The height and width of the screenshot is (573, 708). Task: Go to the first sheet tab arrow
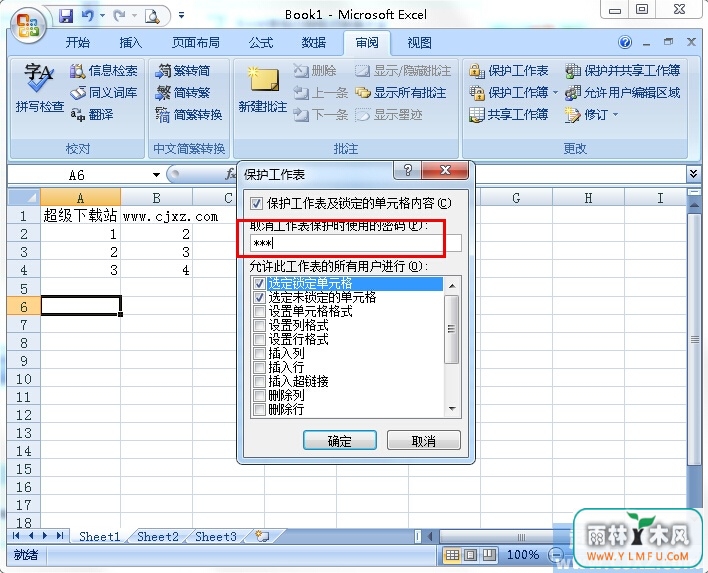pos(17,536)
